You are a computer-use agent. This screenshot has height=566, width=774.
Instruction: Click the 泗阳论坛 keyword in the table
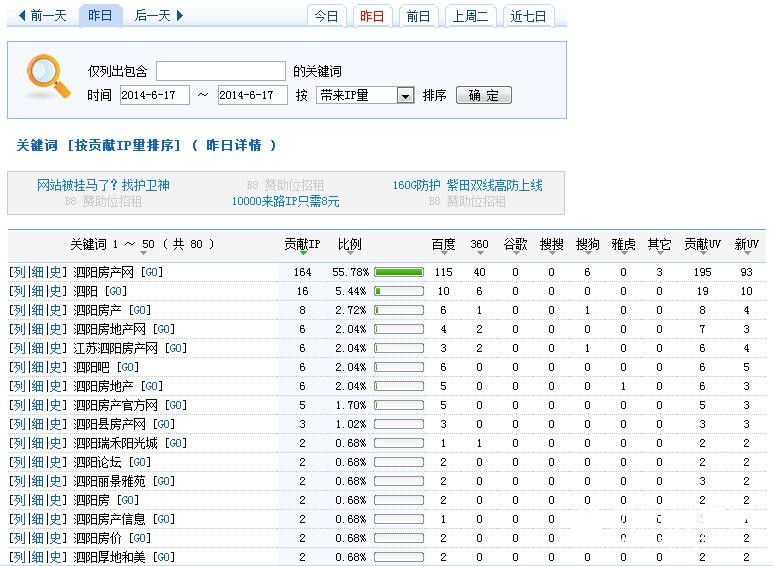[x=97, y=462]
